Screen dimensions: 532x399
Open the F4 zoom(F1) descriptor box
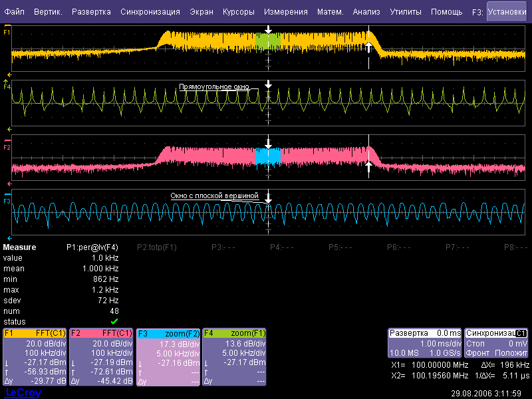(x=234, y=357)
